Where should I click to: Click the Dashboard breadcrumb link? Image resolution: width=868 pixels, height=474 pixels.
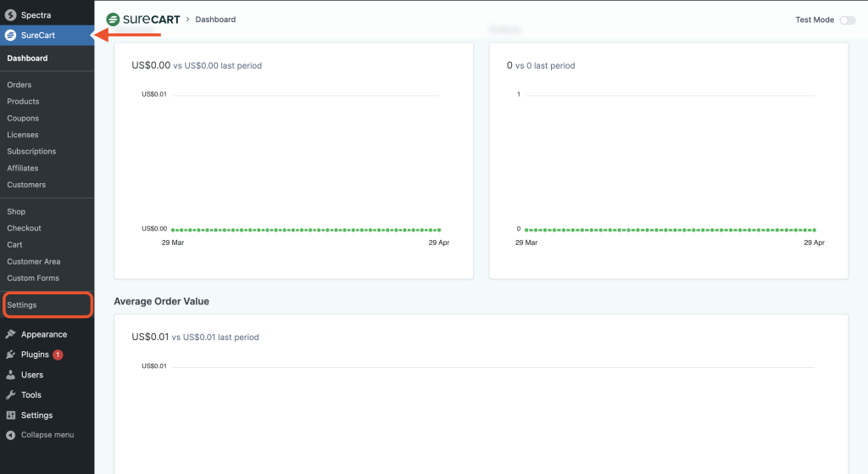(215, 20)
